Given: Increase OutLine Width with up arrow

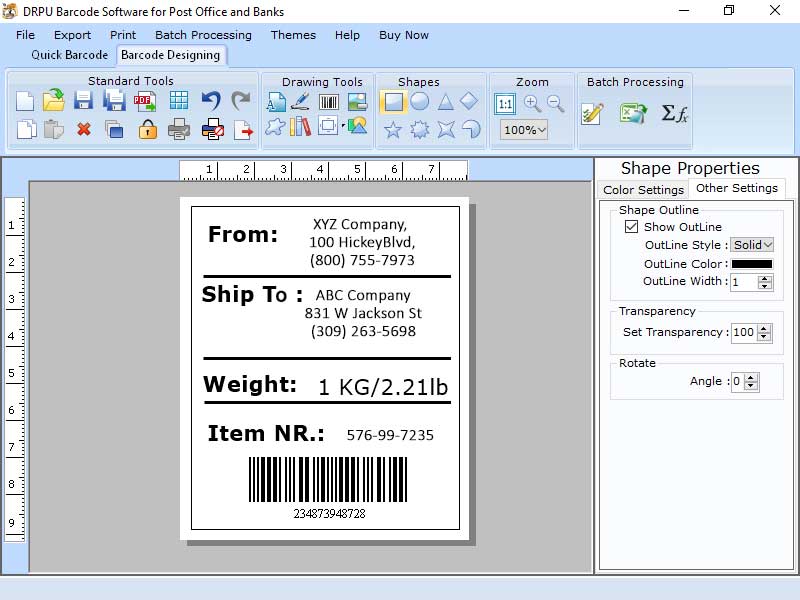Looking at the screenshot, I should [764, 278].
